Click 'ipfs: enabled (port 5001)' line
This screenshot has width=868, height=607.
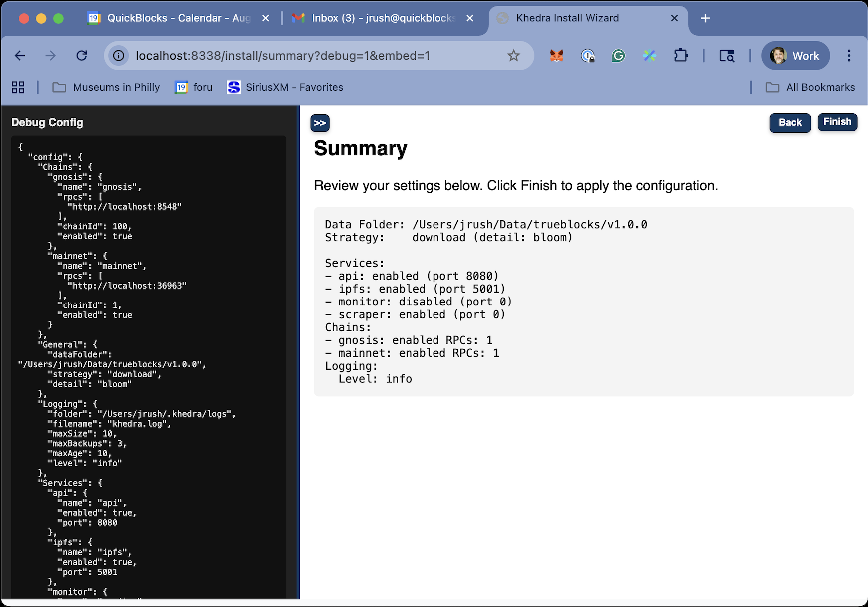pos(415,289)
